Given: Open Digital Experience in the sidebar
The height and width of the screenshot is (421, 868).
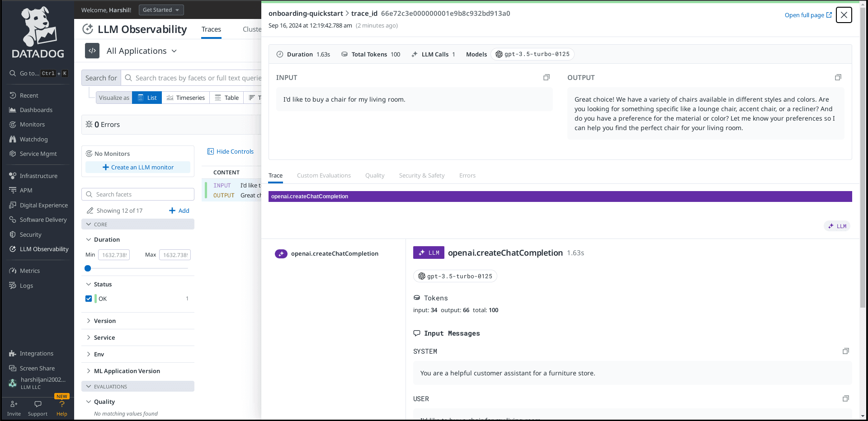Looking at the screenshot, I should click(x=38, y=205).
